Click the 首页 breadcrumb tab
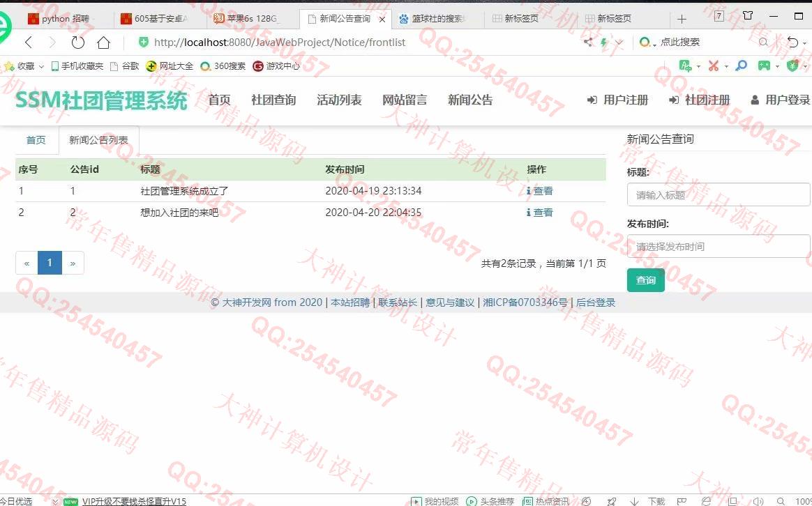Image resolution: width=812 pixels, height=506 pixels. [x=36, y=140]
